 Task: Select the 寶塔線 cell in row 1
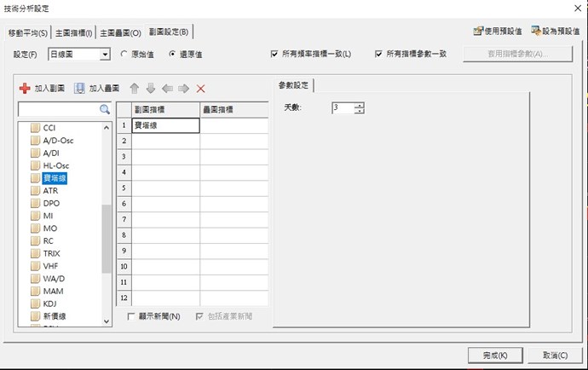[166, 125]
